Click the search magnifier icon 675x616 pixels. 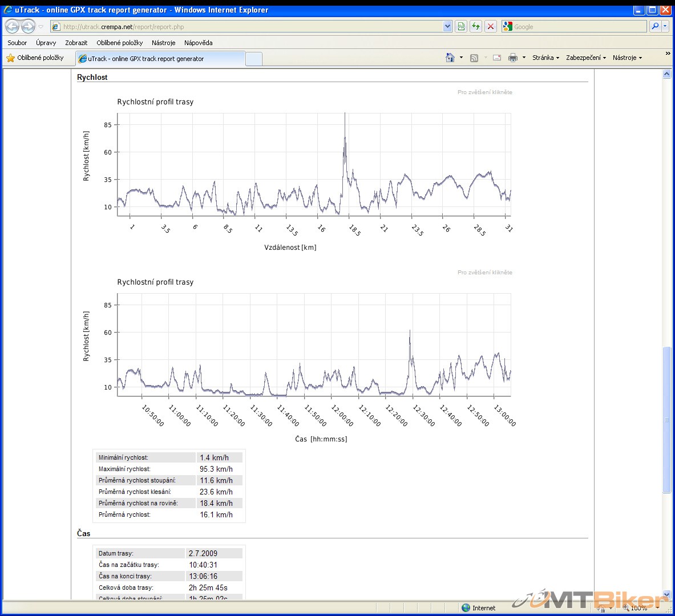(655, 26)
